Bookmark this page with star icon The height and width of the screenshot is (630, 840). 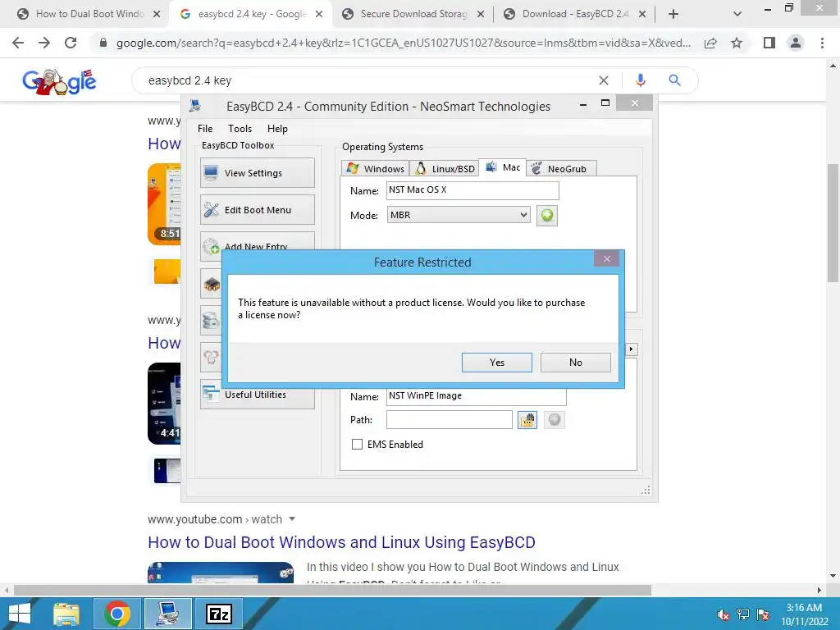pos(737,43)
